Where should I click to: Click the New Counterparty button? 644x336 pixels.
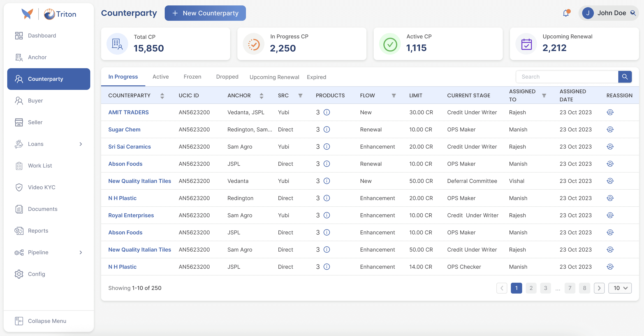[x=205, y=13]
